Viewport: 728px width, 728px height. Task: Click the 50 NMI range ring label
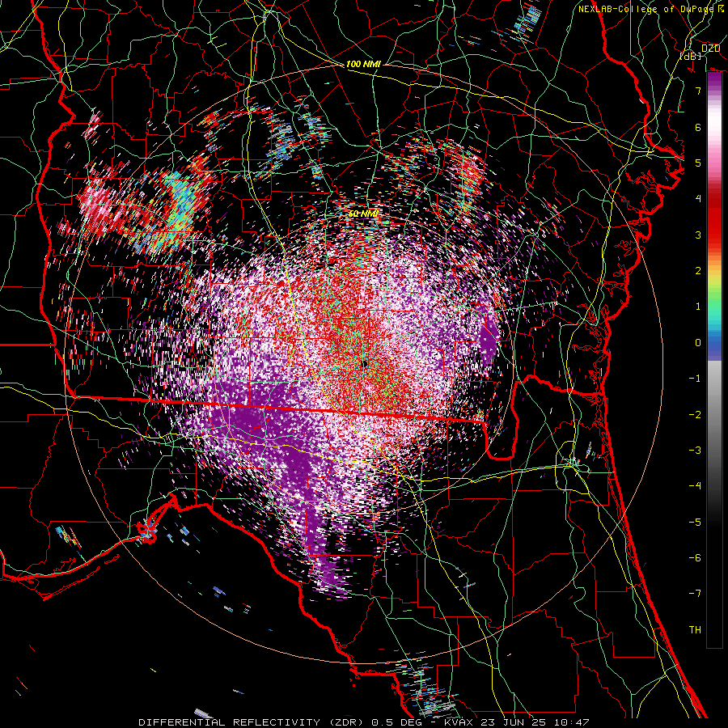[363, 214]
